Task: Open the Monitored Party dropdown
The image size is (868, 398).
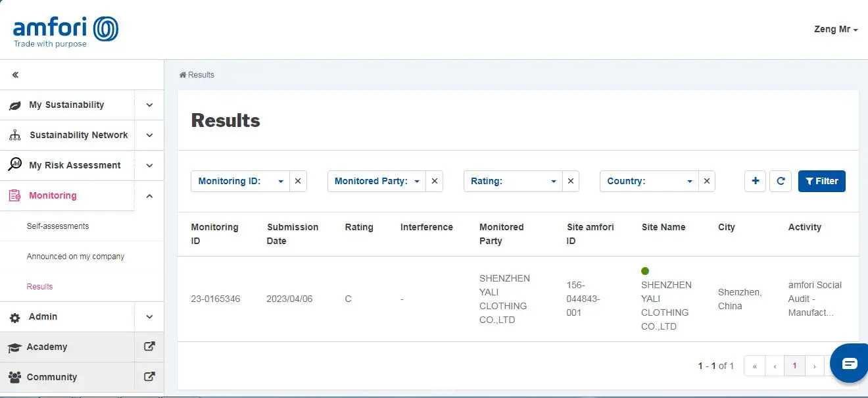Action: (x=377, y=181)
